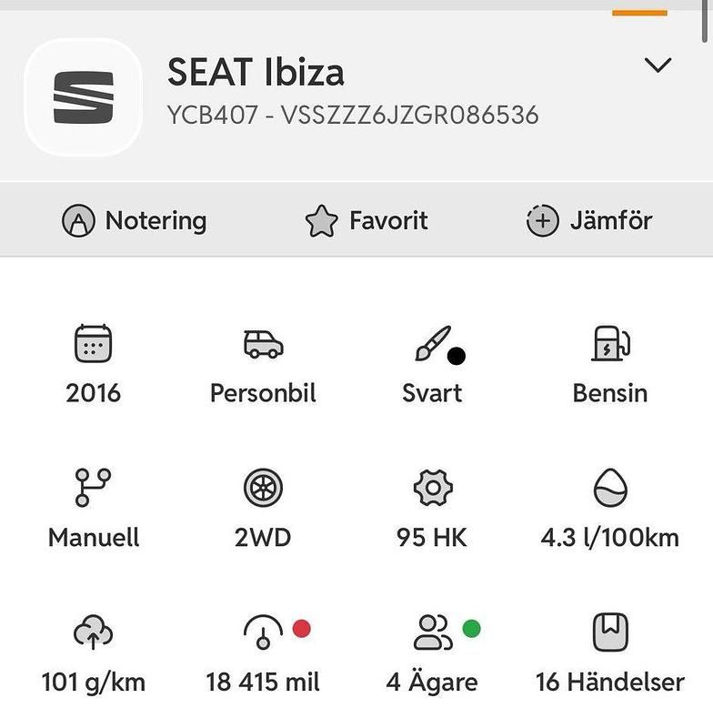
Task: View the 4 Ägare owners list
Action: click(x=432, y=682)
